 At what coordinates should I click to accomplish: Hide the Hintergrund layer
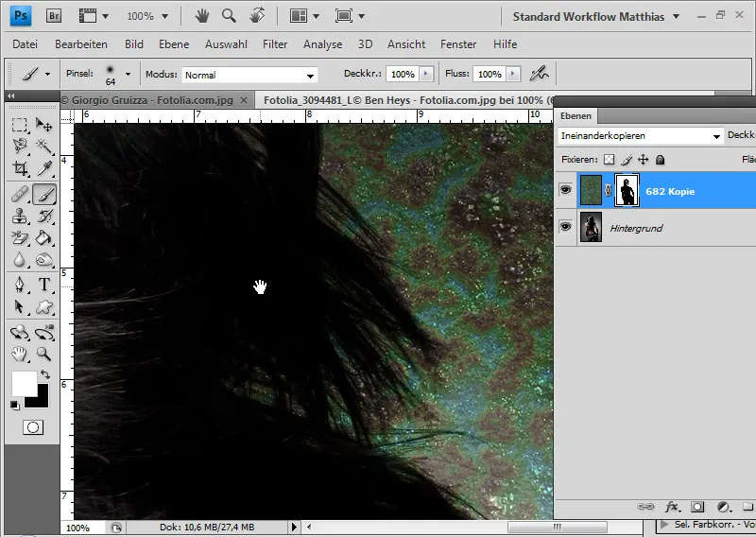tap(565, 227)
